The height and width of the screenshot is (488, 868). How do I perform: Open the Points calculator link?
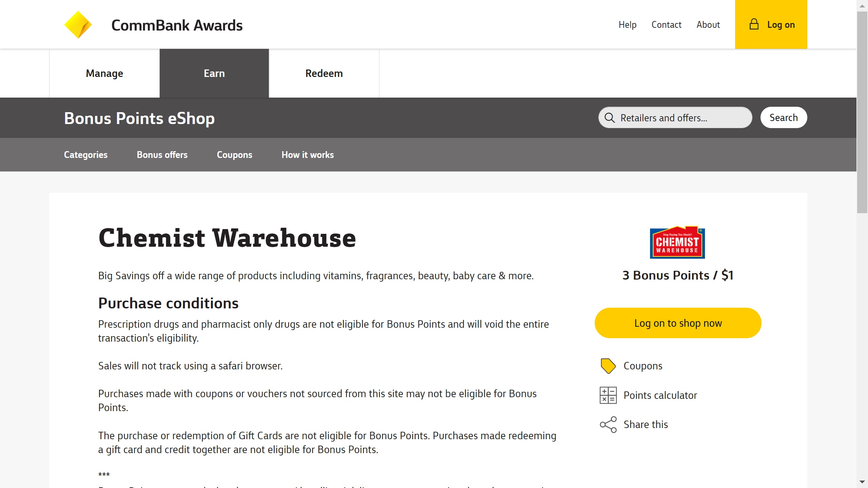pyautogui.click(x=660, y=395)
